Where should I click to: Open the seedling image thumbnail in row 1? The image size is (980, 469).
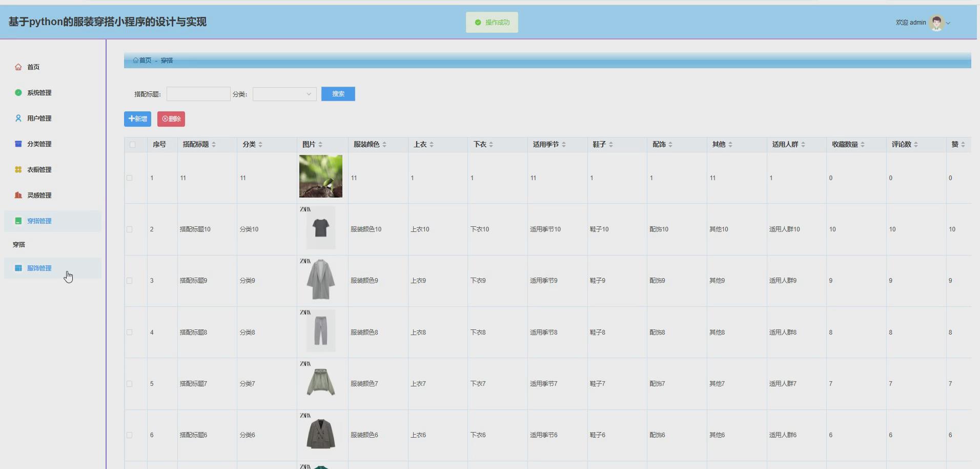click(321, 176)
